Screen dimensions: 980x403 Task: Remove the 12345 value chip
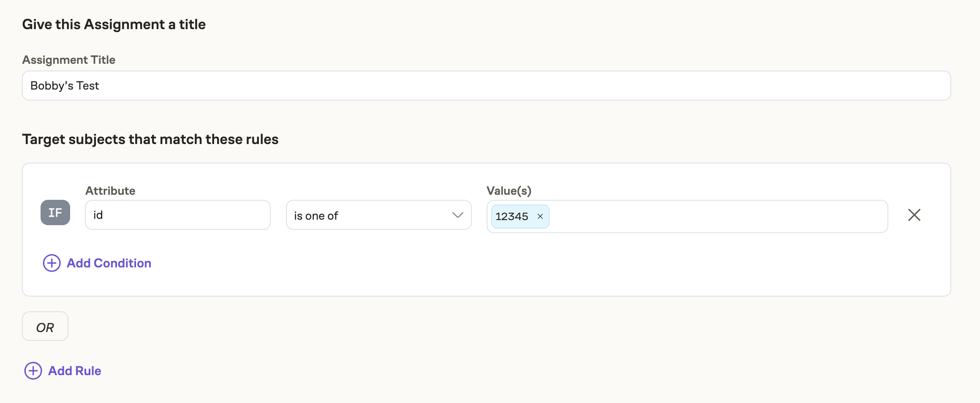[540, 217]
